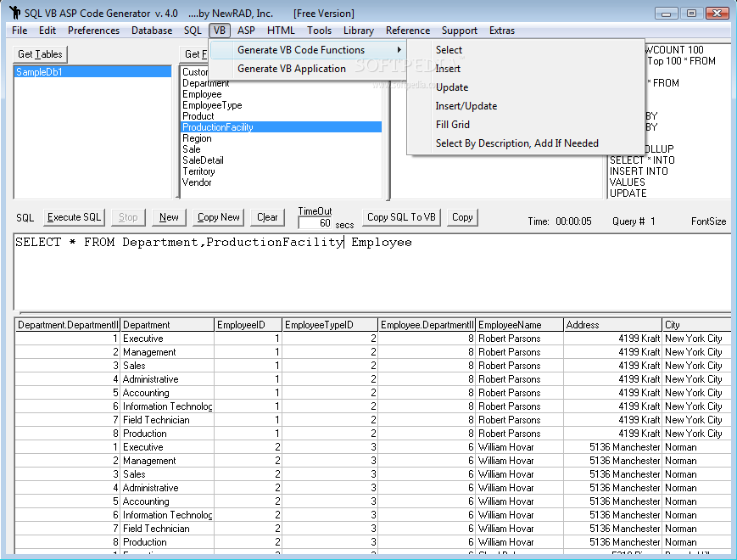Open the SQL menu
The image size is (737, 560).
(193, 31)
